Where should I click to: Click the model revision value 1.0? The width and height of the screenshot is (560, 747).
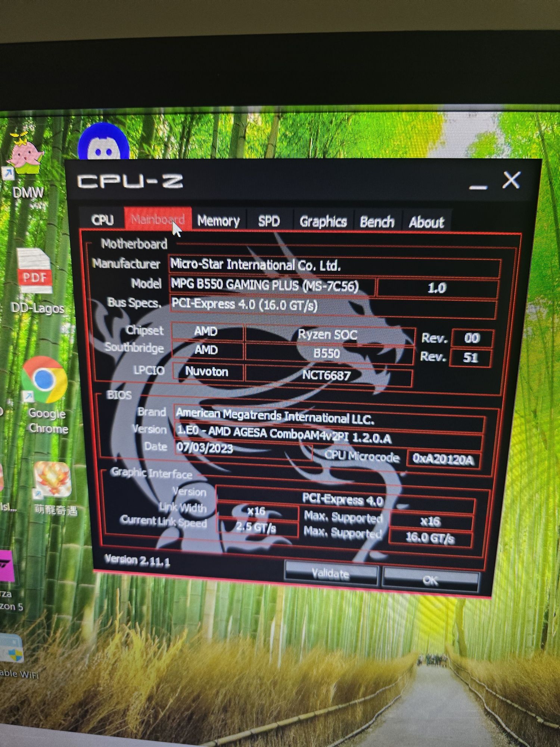click(x=438, y=288)
